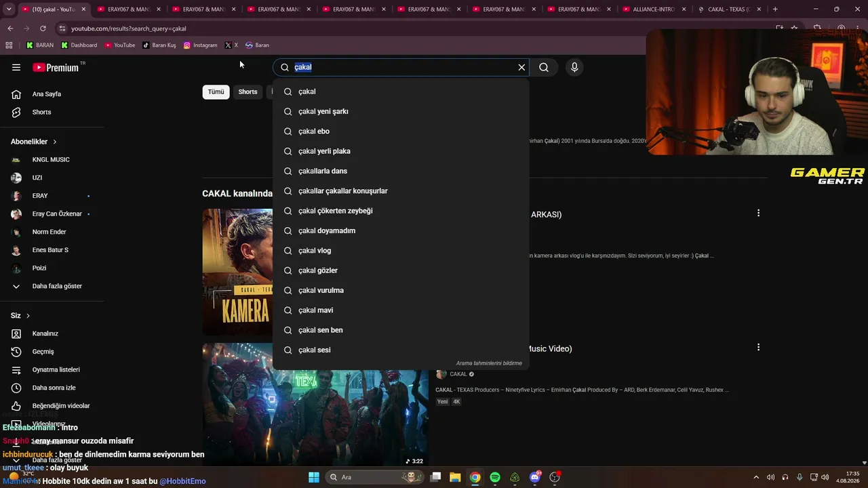
Task: Expand the Siz section
Action: click(x=20, y=316)
